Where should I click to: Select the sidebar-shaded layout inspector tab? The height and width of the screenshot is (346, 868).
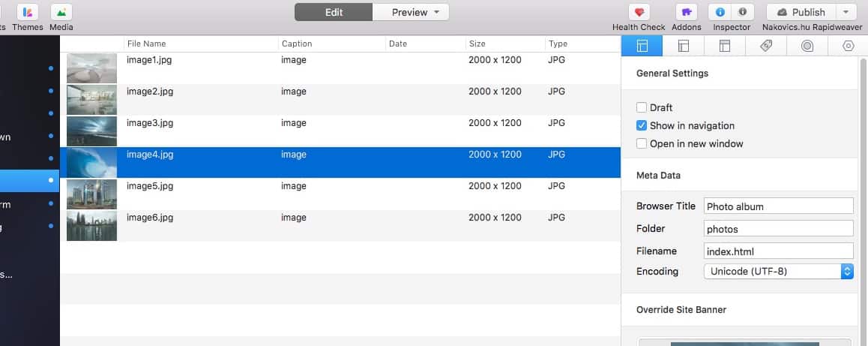tap(684, 46)
